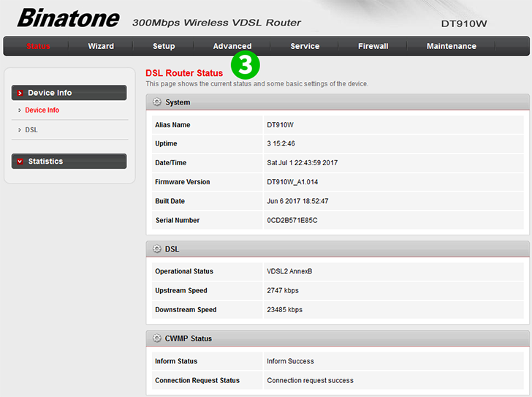
Task: Click the Binatone logo
Action: pos(68,18)
